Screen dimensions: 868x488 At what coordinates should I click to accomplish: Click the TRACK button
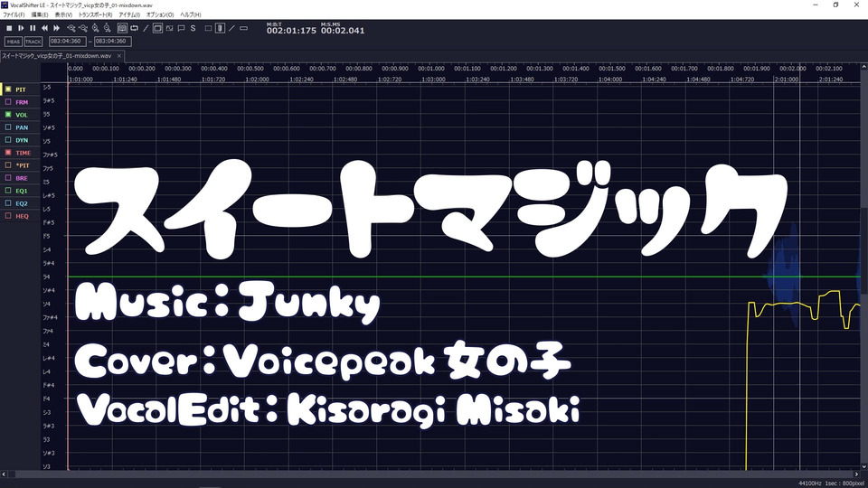click(33, 42)
